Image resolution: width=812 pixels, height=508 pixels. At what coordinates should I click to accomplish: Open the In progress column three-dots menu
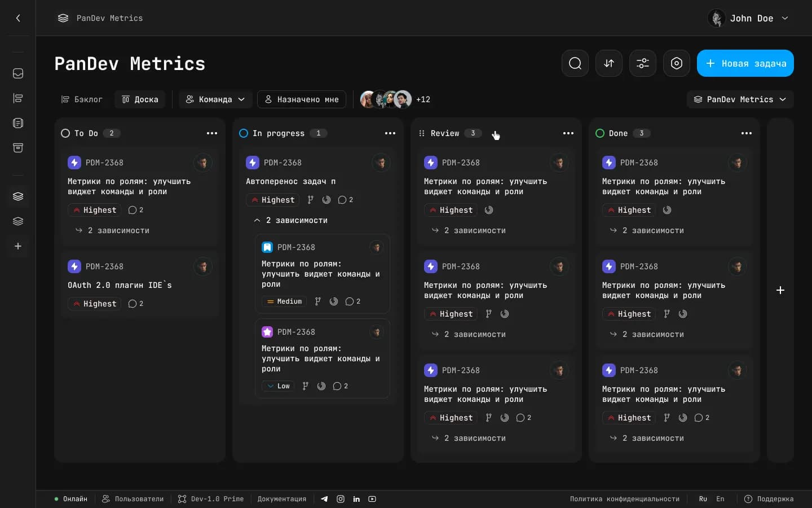coord(390,133)
